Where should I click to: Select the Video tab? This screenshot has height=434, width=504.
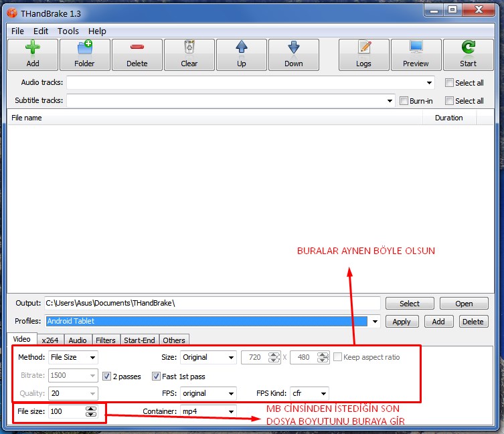coord(22,339)
